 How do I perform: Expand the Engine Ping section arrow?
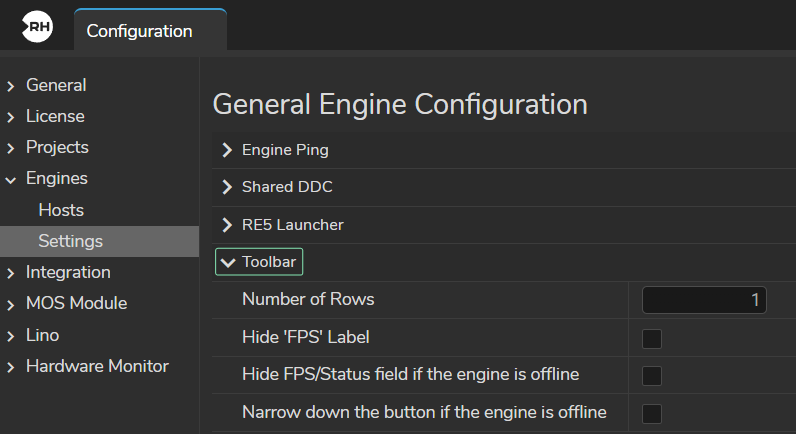(227, 150)
